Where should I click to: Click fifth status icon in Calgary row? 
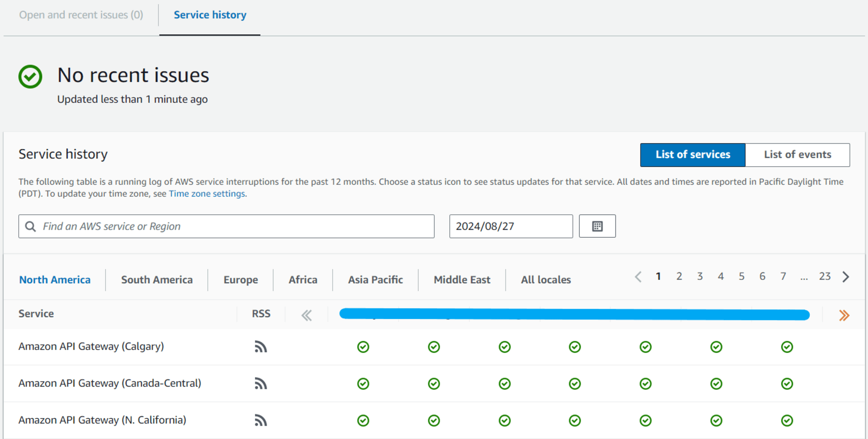[646, 347]
